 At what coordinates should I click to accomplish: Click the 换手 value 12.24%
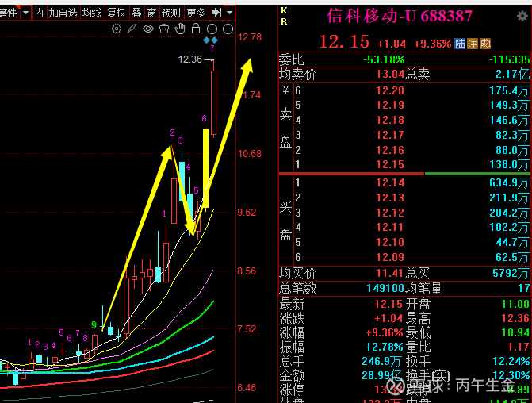pyautogui.click(x=511, y=361)
